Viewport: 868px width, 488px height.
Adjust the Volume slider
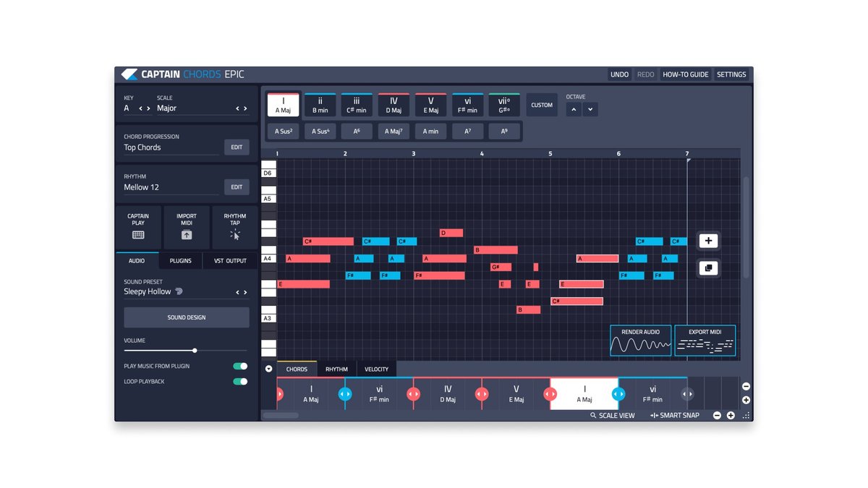pyautogui.click(x=194, y=350)
